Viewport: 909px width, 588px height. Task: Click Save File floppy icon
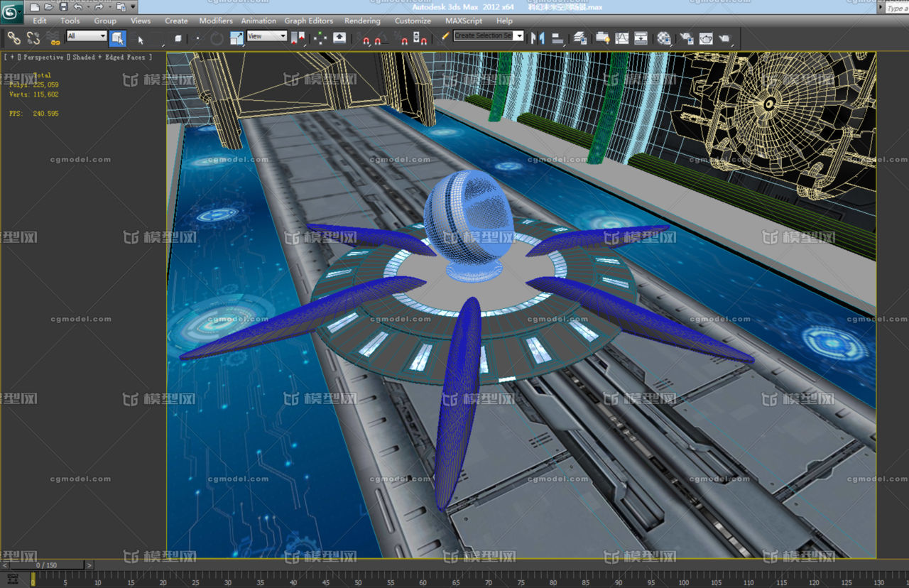[63, 7]
